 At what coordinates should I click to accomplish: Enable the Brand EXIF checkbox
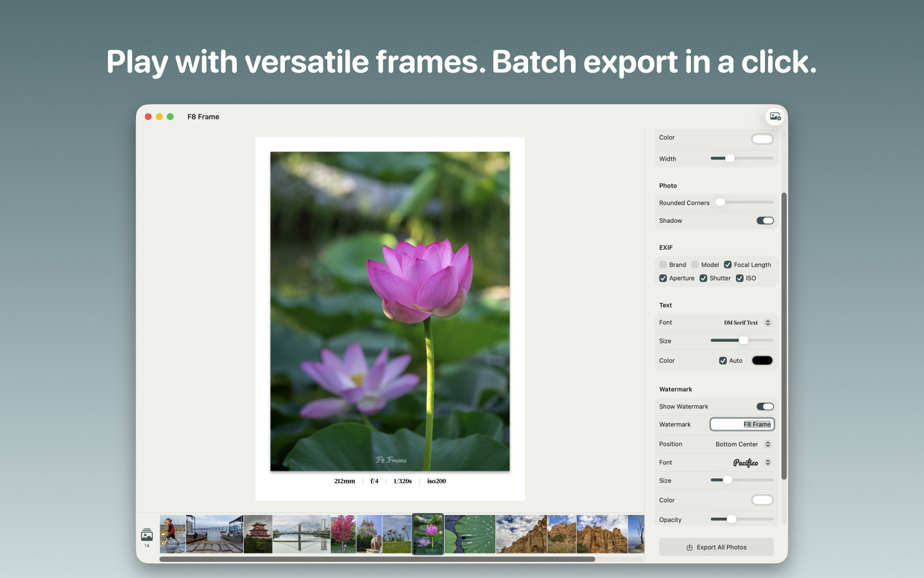pyautogui.click(x=663, y=265)
